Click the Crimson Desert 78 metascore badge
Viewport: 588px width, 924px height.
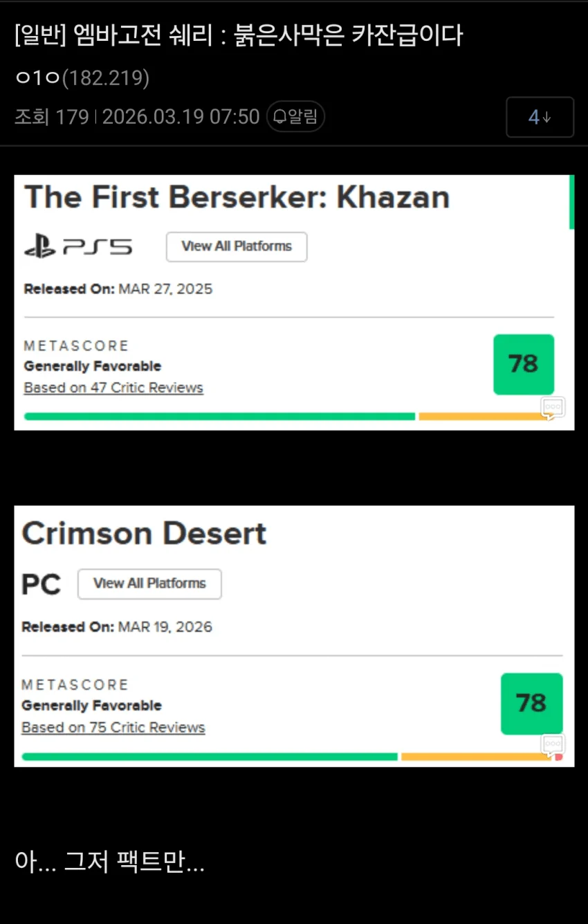tap(531, 703)
